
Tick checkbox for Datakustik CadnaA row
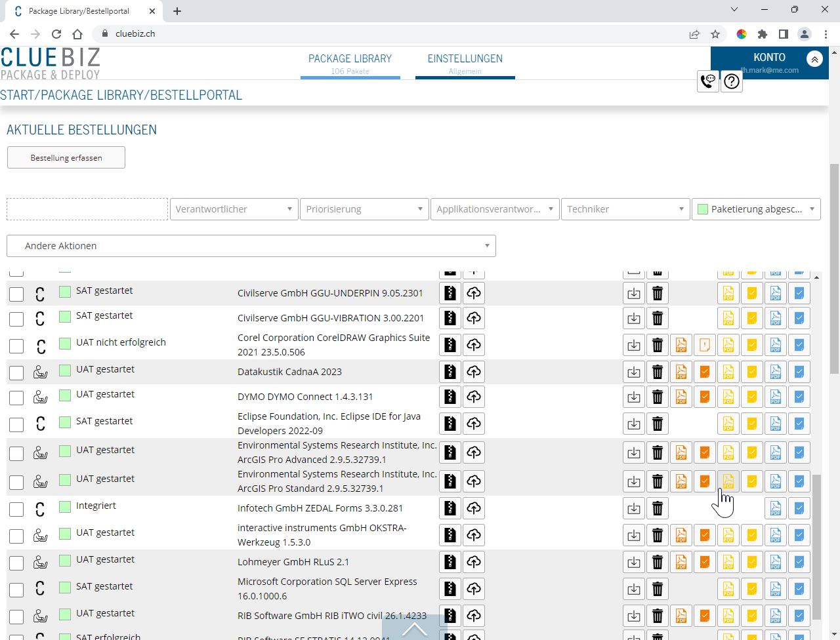pos(16,373)
